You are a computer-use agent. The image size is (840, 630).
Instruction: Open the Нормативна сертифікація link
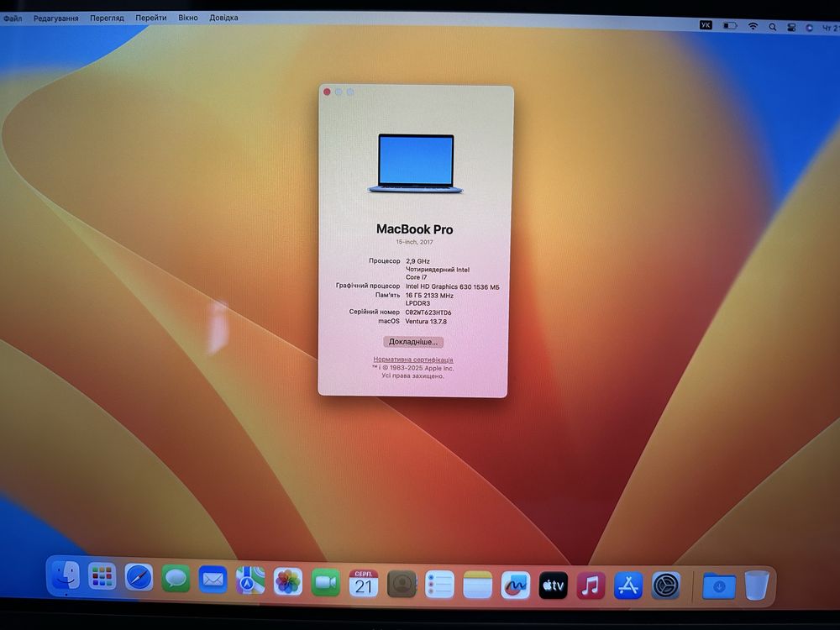[413, 360]
